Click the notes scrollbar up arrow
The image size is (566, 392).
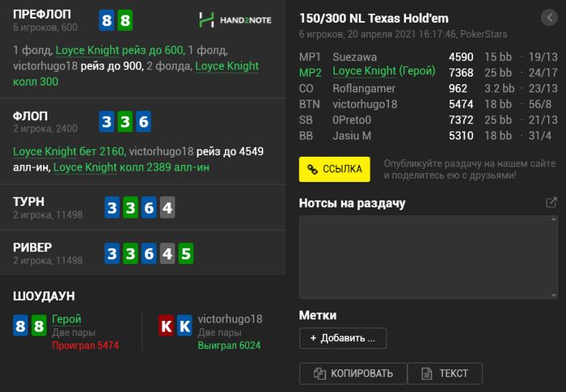(x=554, y=220)
